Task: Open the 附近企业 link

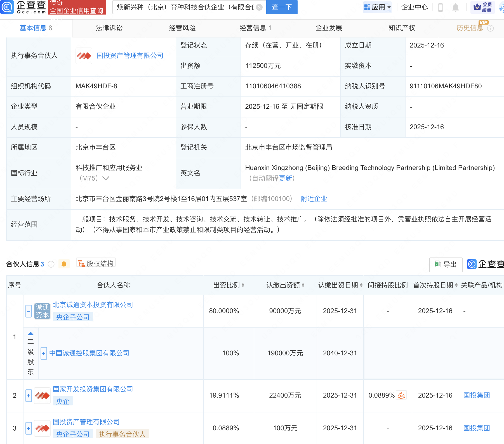Action: (x=314, y=199)
